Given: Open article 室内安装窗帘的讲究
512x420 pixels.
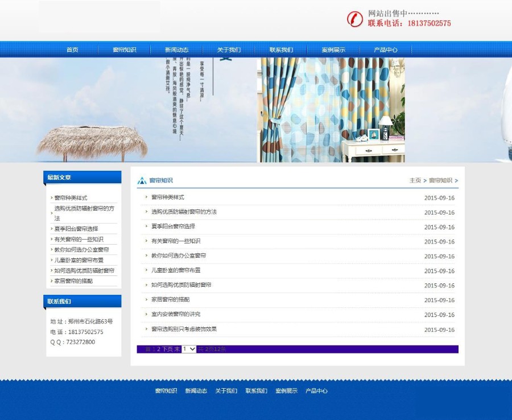Looking at the screenshot, I should point(176,314).
